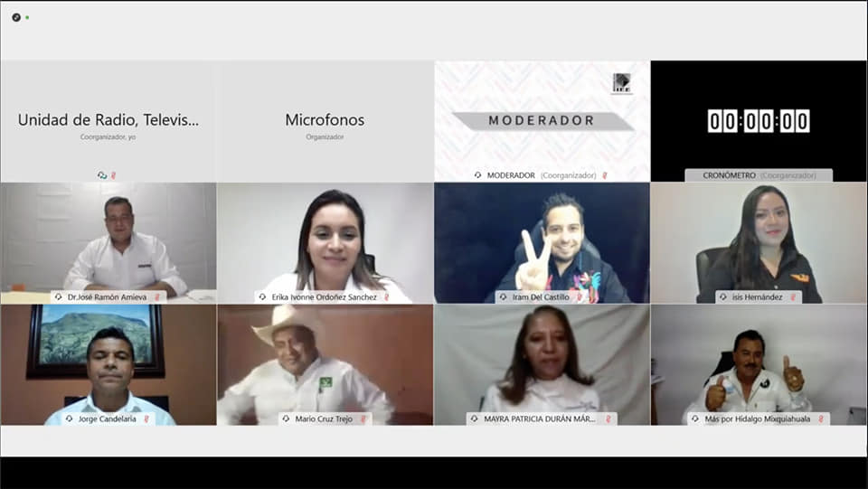Viewport: 868px width, 489px height.
Task: Click muted mic icon of Mayra Patricia Durán
Action: tap(608, 418)
